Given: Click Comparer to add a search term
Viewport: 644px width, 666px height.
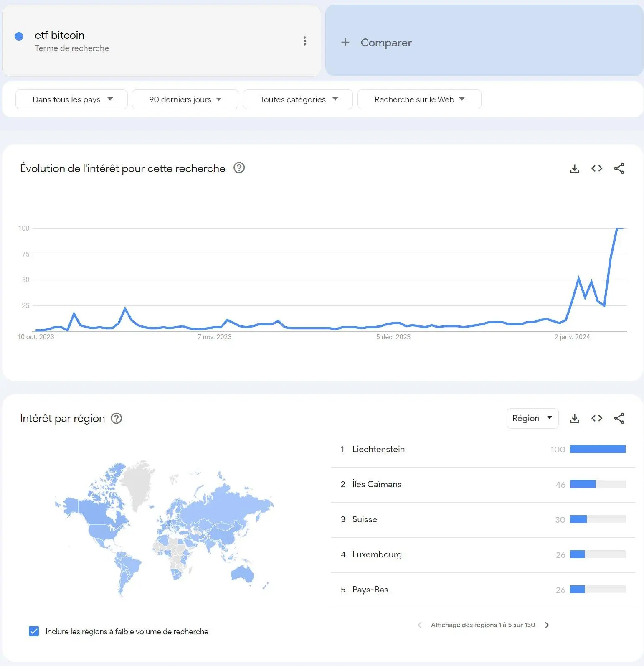Looking at the screenshot, I should pos(386,43).
